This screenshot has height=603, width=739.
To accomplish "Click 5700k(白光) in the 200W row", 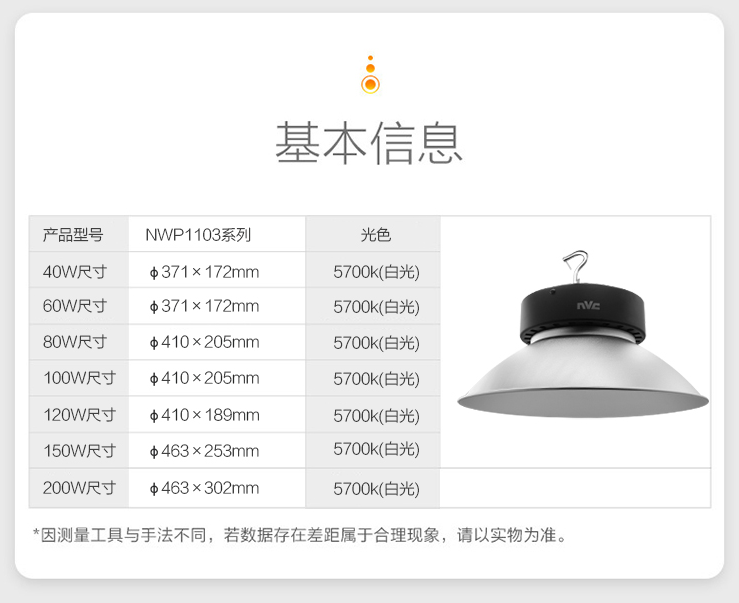I will 376,489.
